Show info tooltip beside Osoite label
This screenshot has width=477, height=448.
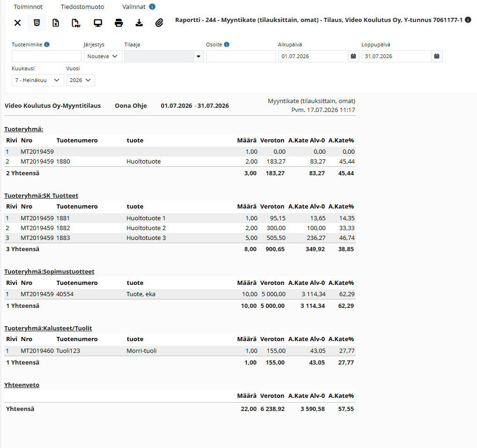(x=227, y=45)
